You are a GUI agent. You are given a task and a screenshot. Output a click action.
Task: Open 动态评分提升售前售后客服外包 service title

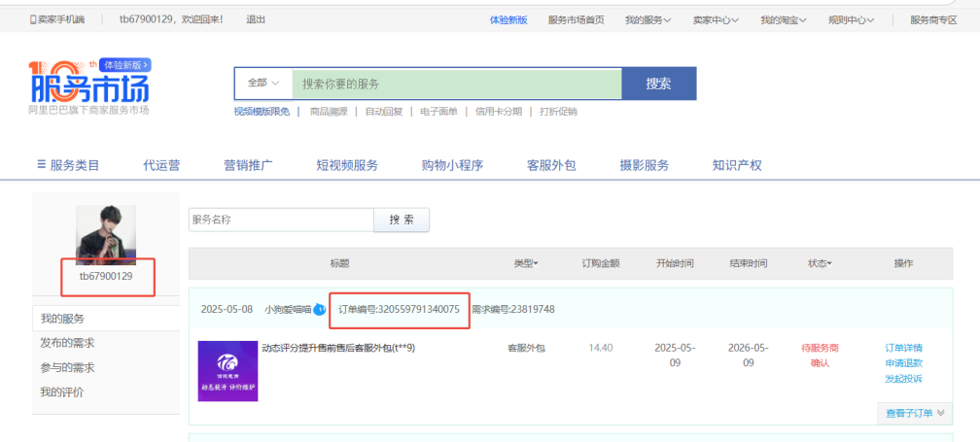coord(338,348)
